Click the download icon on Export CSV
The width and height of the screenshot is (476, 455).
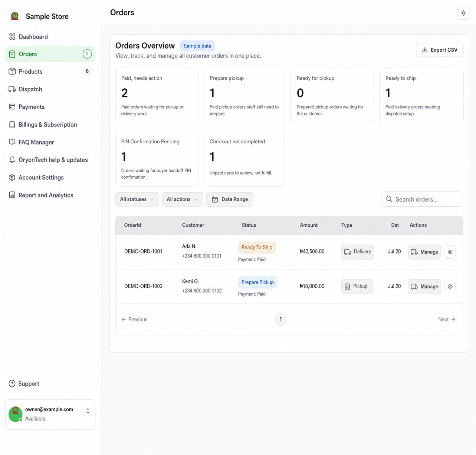[425, 50]
